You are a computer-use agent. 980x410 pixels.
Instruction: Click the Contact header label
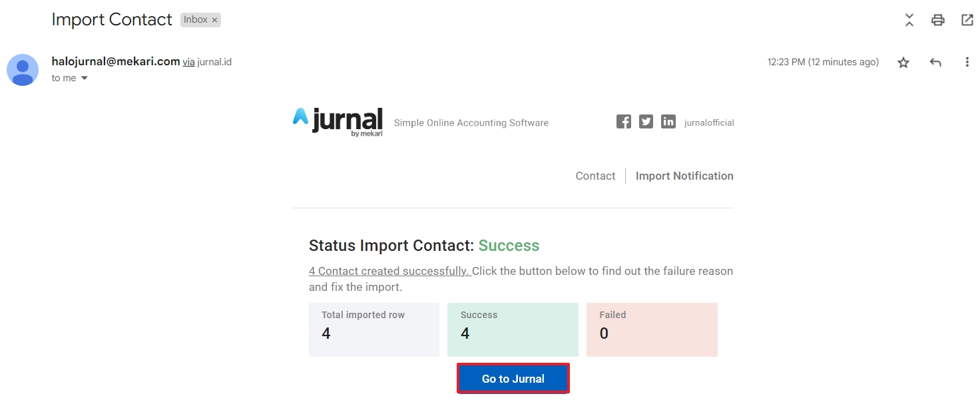595,176
